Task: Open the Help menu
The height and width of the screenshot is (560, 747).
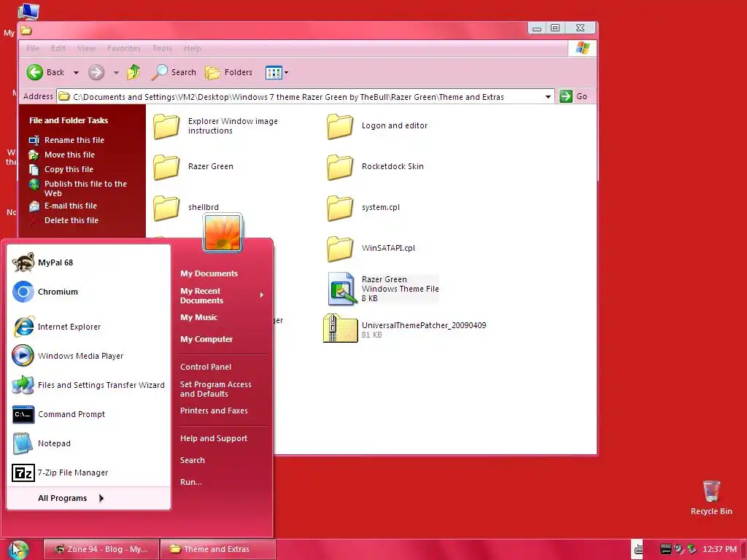Action: click(x=193, y=48)
